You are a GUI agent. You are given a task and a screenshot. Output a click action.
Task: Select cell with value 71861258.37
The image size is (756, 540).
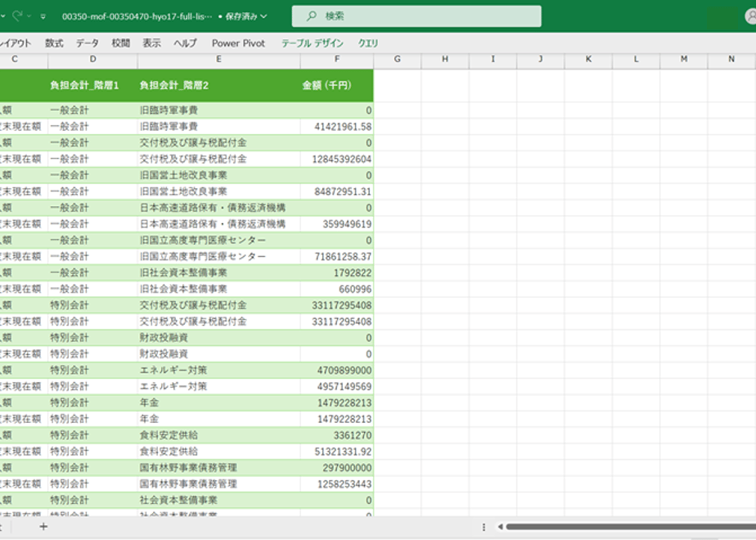[x=336, y=257]
